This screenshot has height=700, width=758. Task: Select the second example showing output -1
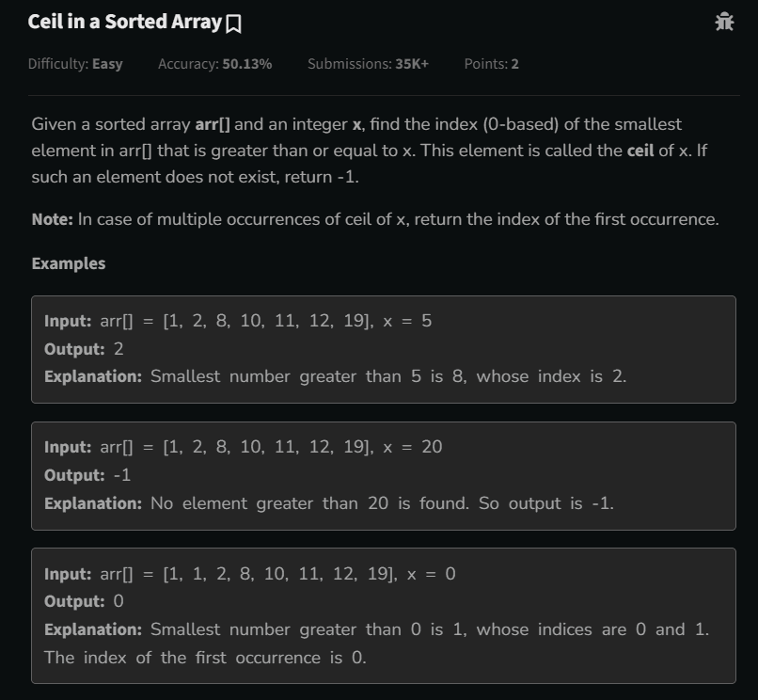(379, 475)
